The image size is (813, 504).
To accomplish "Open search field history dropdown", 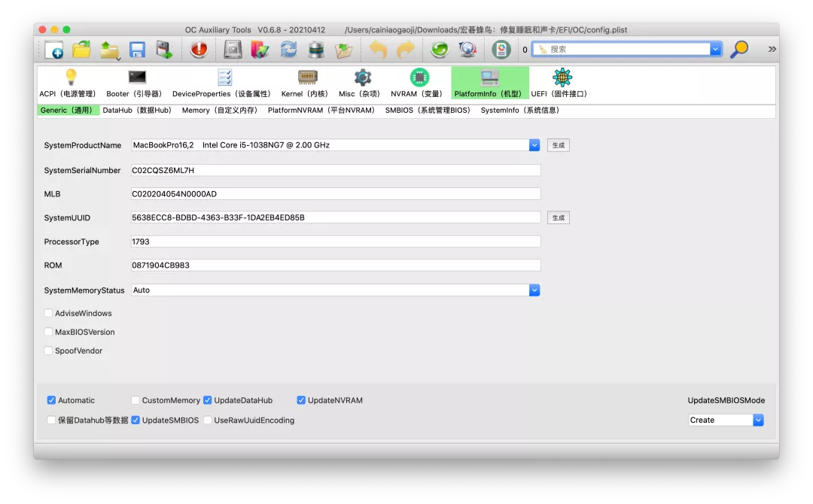I will pos(716,49).
